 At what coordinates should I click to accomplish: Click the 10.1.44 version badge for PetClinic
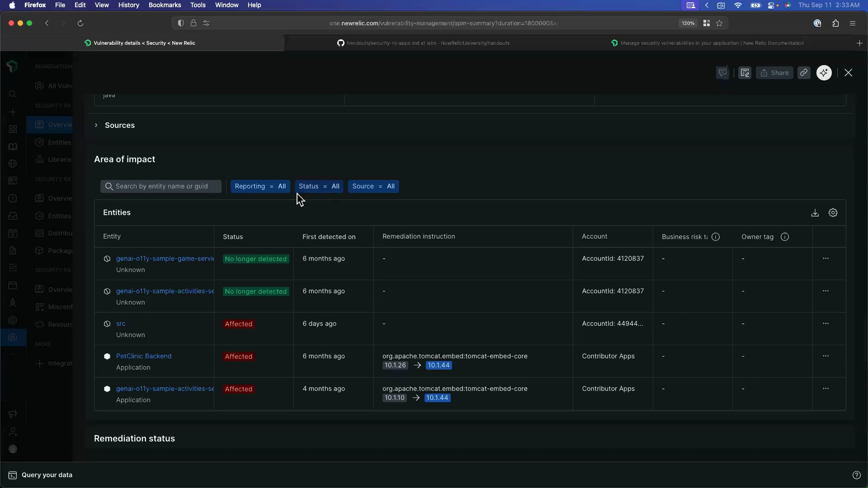(439, 365)
